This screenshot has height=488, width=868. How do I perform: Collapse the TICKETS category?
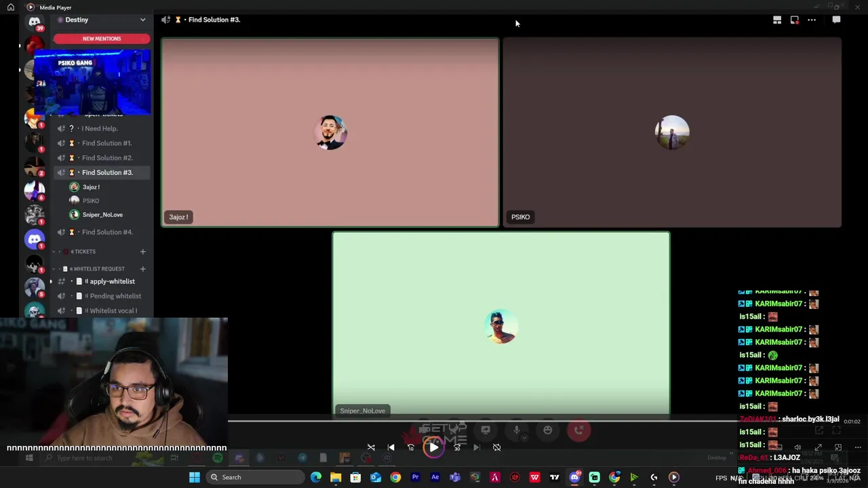pos(84,251)
